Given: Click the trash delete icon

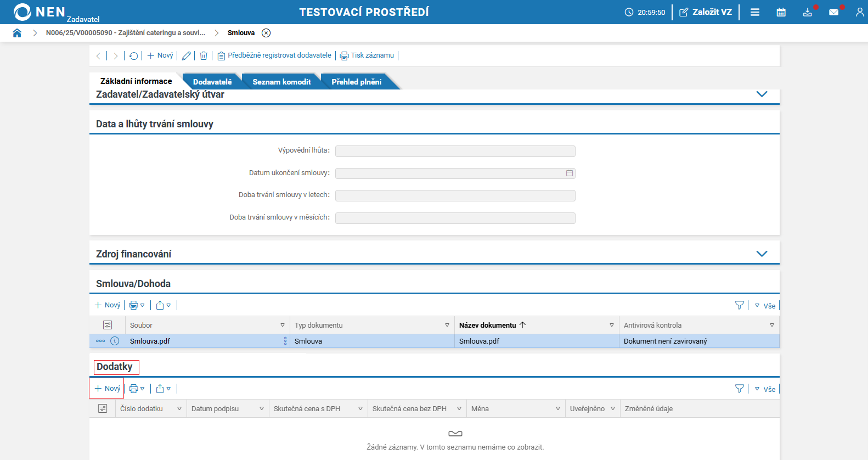Looking at the screenshot, I should pos(204,56).
